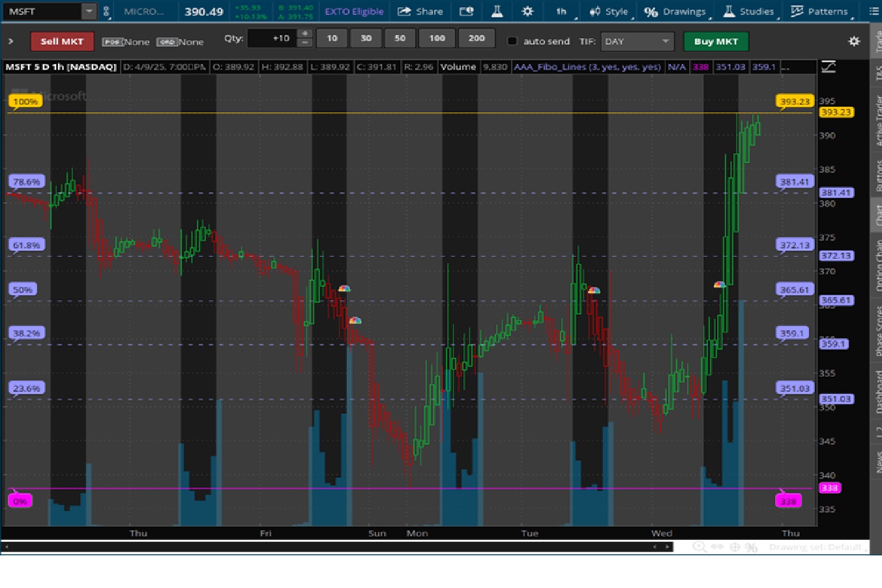Click the 50% Fibonacci level bubble
Screen dimensions: 882x588
pos(22,289)
